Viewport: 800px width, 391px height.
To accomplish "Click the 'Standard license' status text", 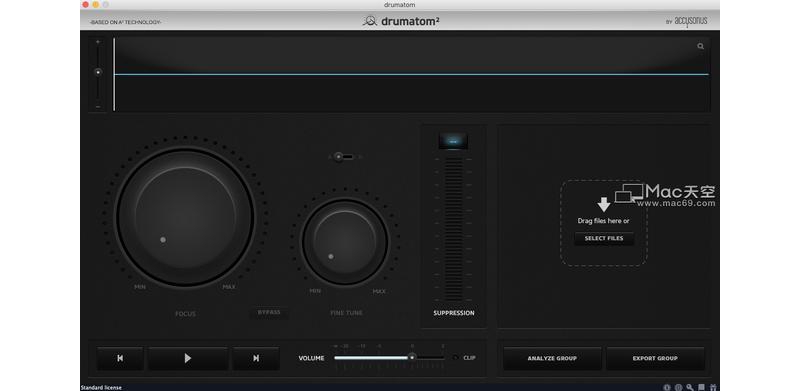I will 101,387.
